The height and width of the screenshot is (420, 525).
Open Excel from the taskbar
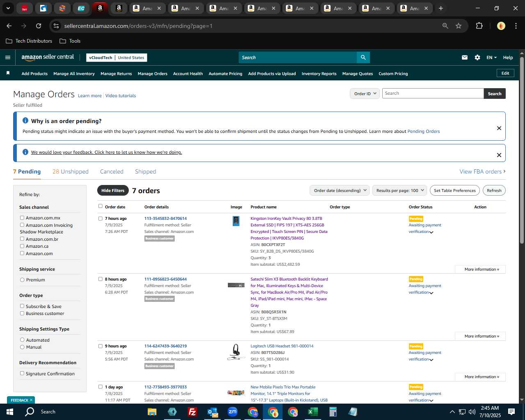point(313,412)
